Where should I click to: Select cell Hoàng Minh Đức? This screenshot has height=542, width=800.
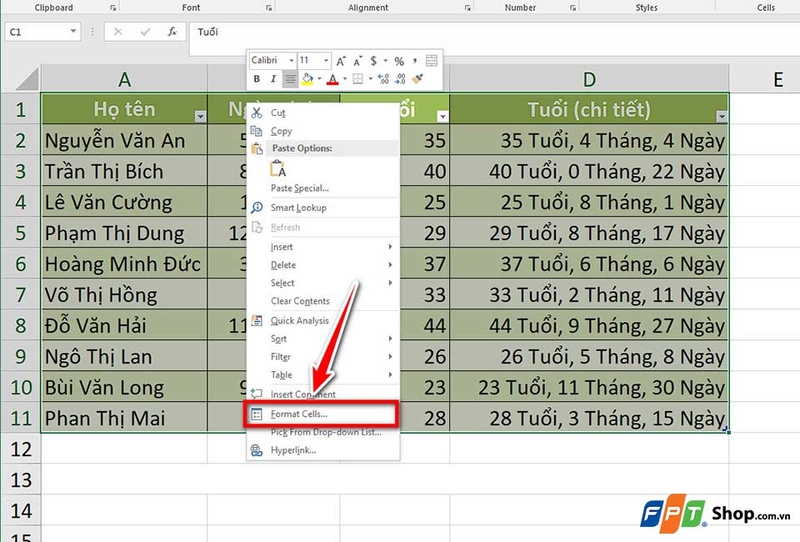pos(124,264)
